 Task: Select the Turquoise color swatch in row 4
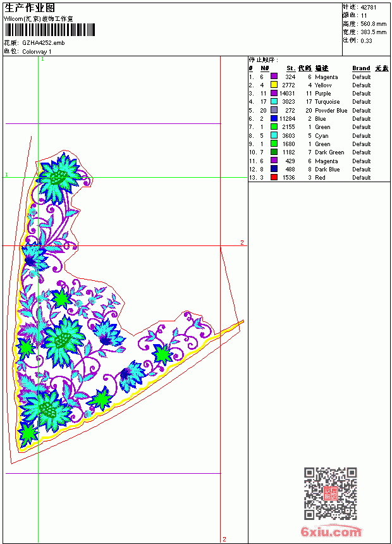[274, 101]
